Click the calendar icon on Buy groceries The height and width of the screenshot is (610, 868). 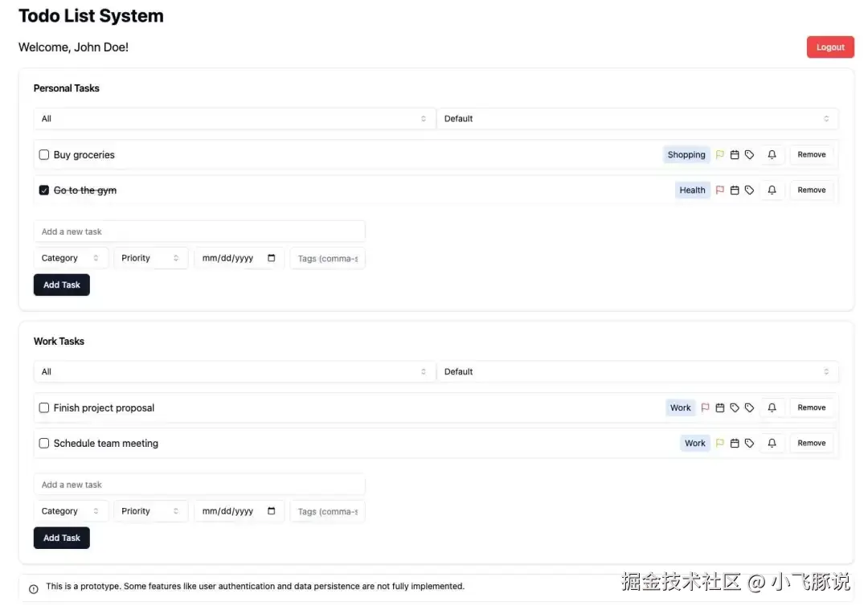tap(735, 155)
